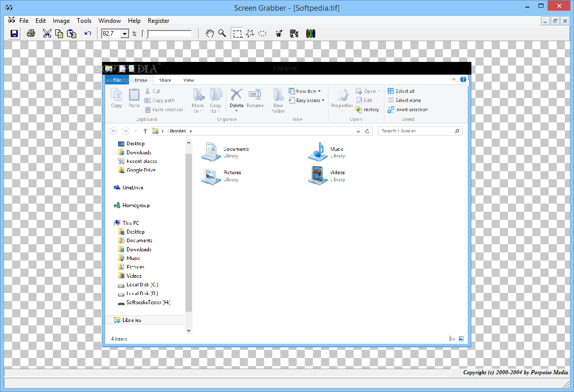The width and height of the screenshot is (574, 392).
Task: Open the Tools menu
Action: pos(84,21)
